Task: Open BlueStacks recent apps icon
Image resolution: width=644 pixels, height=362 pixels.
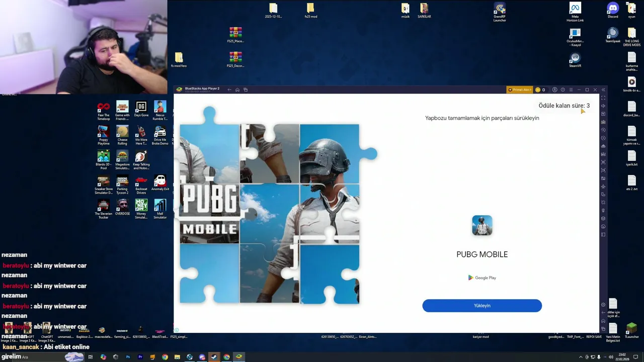Action: click(246, 90)
